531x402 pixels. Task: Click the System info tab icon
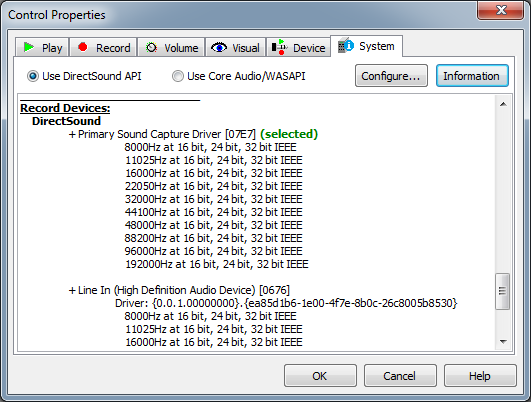point(346,45)
